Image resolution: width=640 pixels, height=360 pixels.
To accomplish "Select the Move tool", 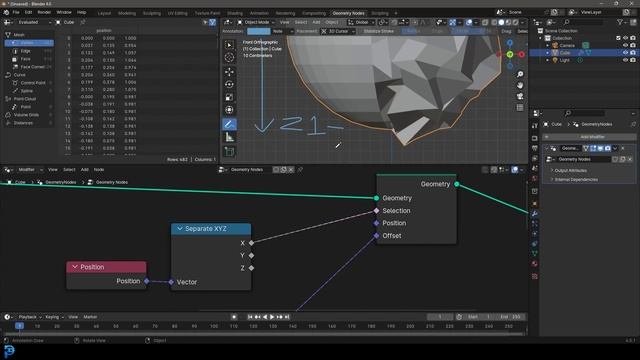I will coord(229,72).
